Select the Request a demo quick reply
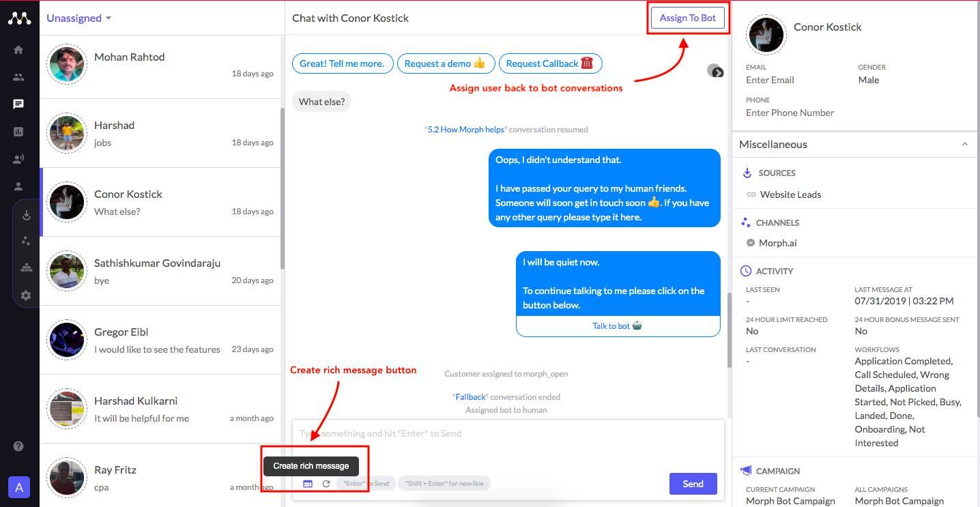Image resolution: width=980 pixels, height=507 pixels. [x=445, y=63]
